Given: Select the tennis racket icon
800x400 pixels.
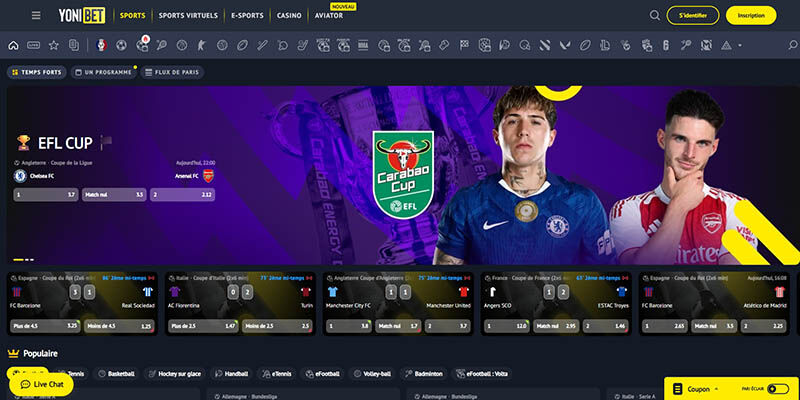Looking at the screenshot, I should click(162, 45).
